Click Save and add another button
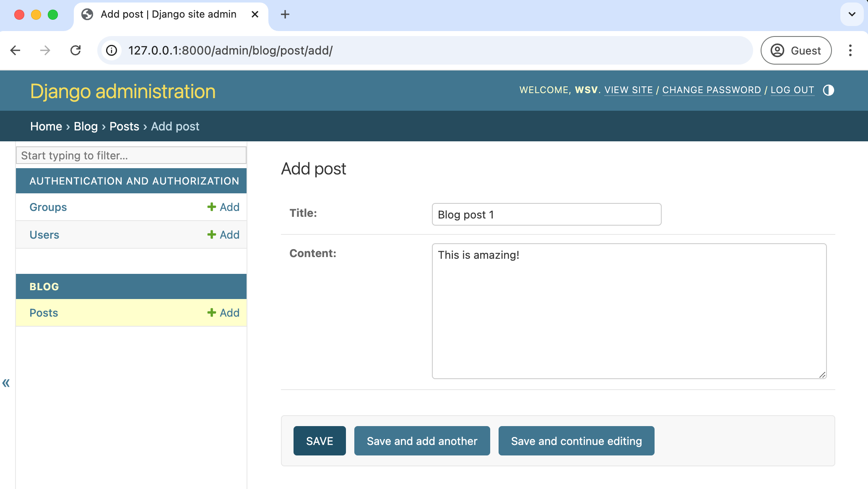The height and width of the screenshot is (489, 868). (423, 441)
